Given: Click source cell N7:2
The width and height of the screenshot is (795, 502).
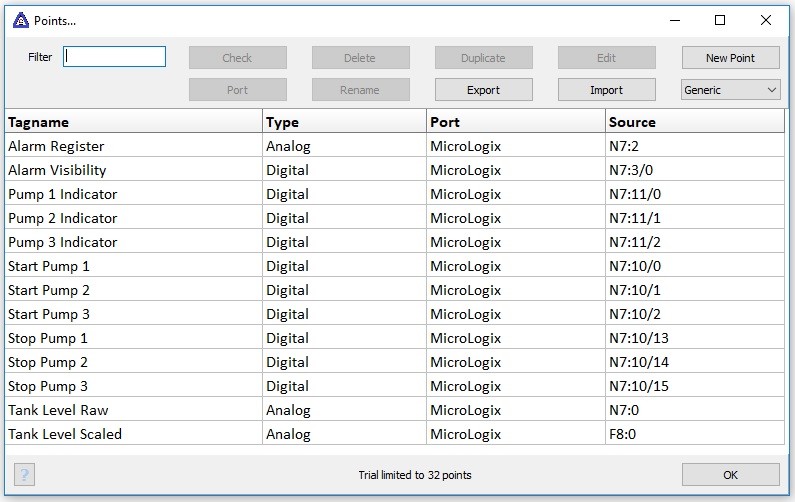Looking at the screenshot, I should point(695,146).
